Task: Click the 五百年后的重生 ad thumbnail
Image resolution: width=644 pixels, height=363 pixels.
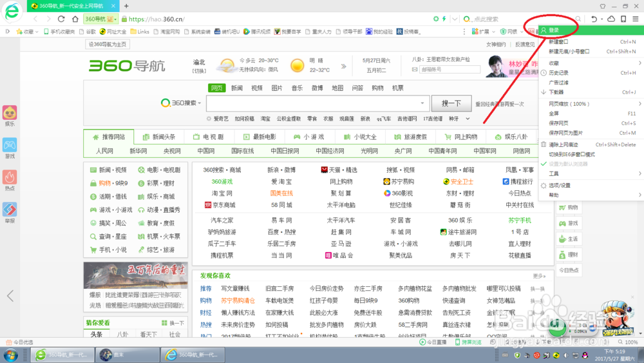Action: [135, 275]
